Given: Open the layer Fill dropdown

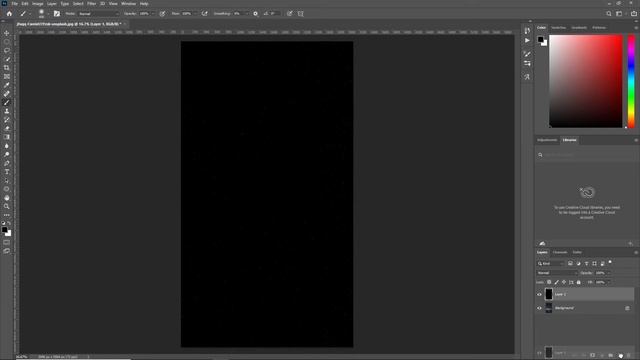Looking at the screenshot, I should 608,282.
